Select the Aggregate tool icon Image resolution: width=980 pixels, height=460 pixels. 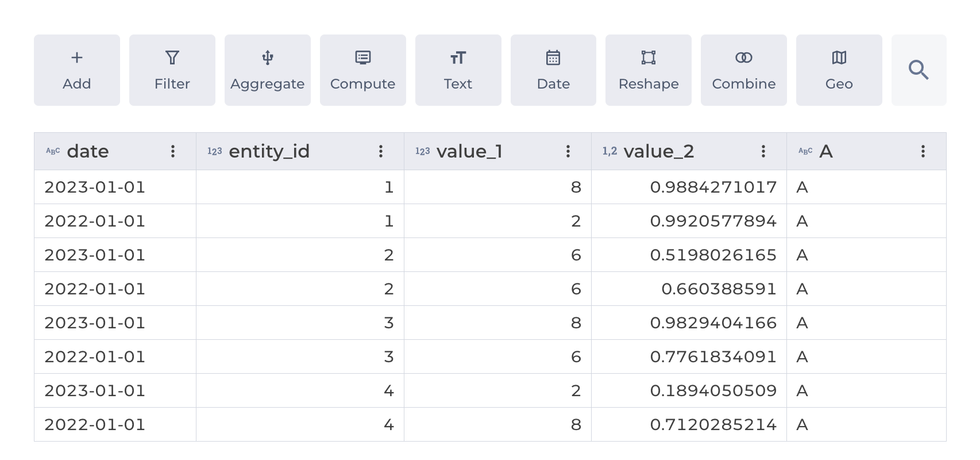tap(268, 58)
